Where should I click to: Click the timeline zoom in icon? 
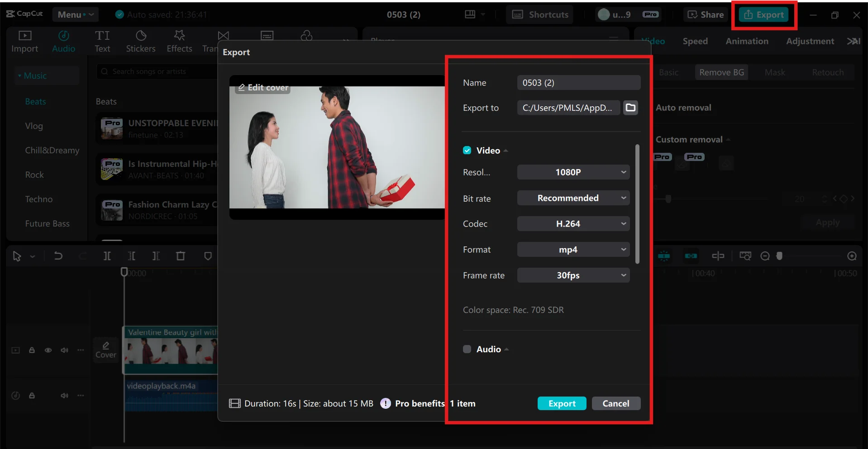852,256
